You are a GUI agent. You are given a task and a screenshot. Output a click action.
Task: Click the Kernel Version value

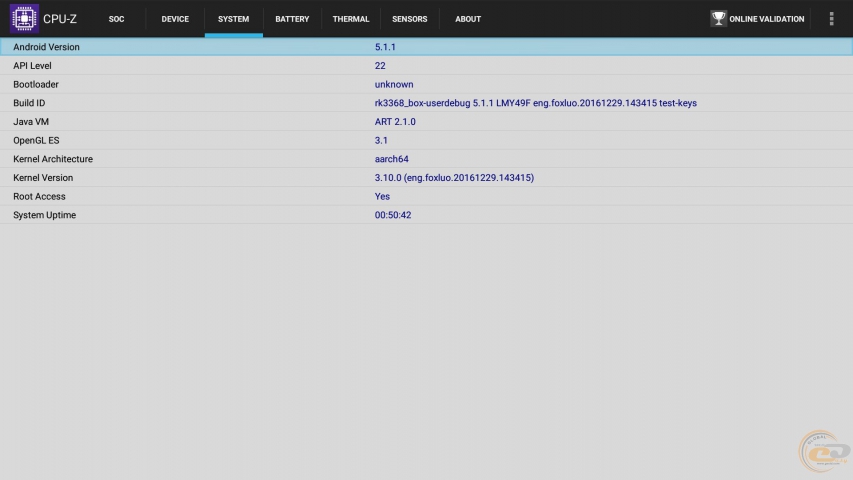(x=454, y=178)
